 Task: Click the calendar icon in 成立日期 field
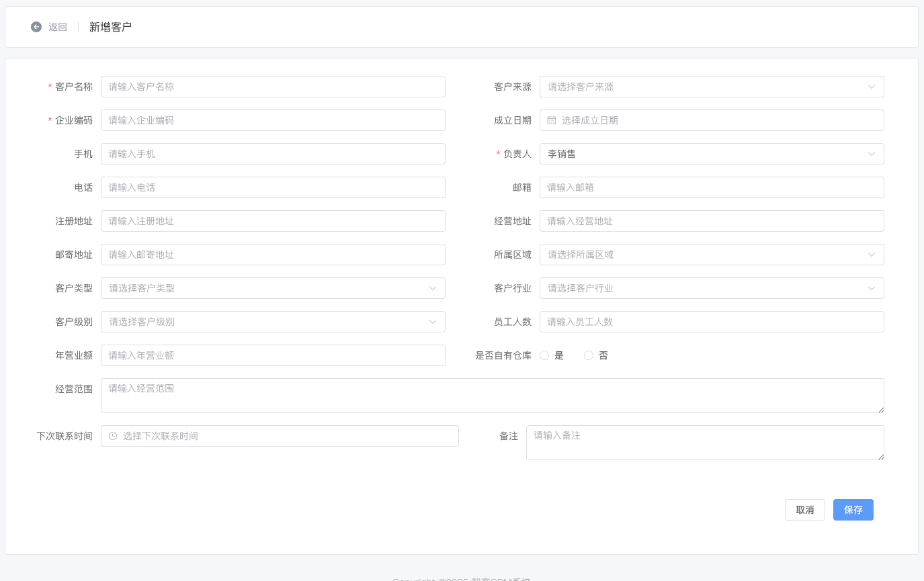click(552, 120)
